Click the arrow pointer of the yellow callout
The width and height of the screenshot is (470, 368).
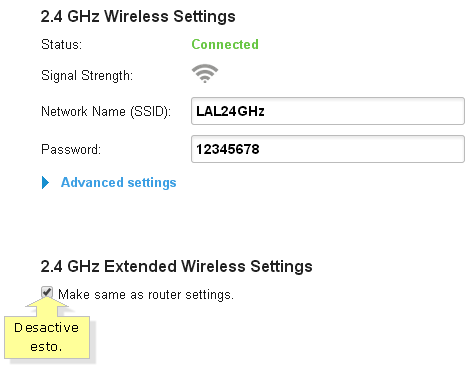coord(47,306)
